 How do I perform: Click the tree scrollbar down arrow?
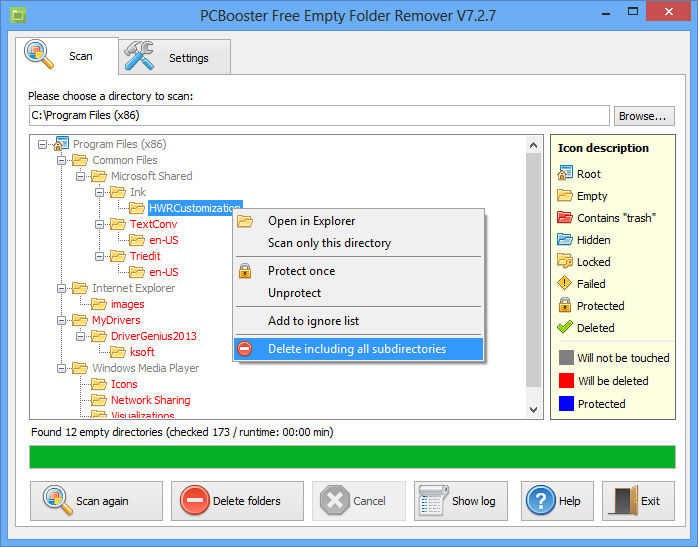click(x=534, y=409)
